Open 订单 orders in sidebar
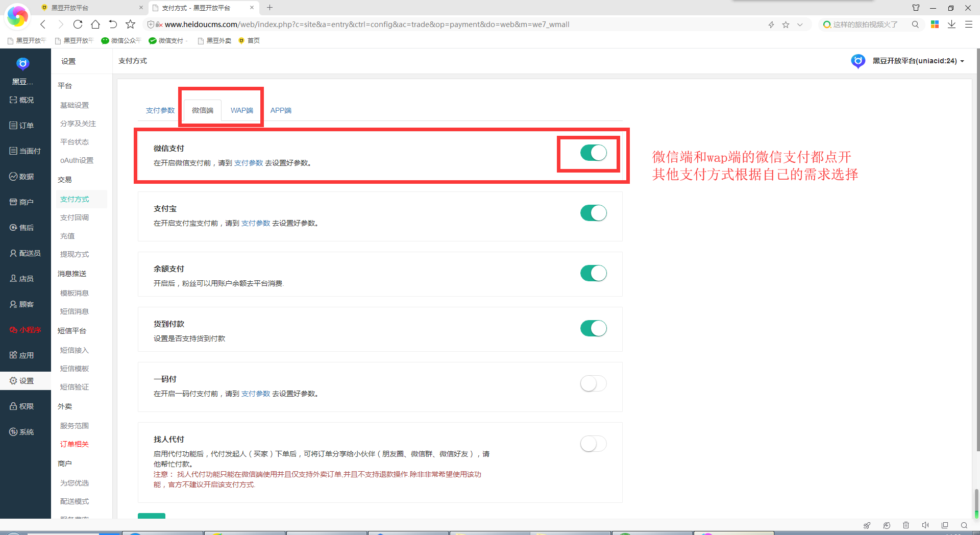The height and width of the screenshot is (535, 980). [22, 126]
